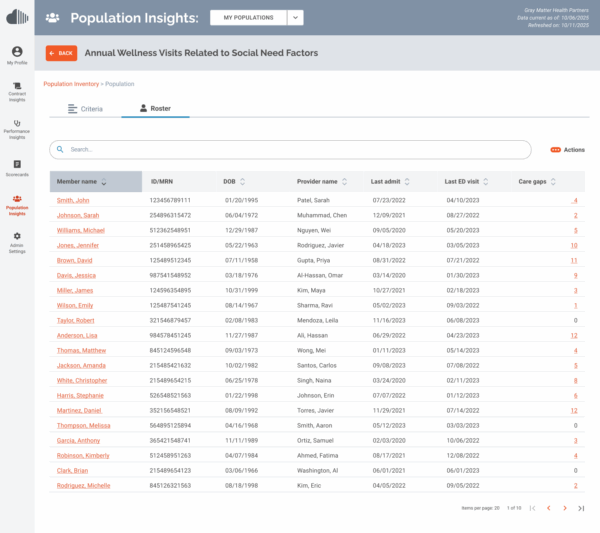
Task: Go to previous roster page
Action: coord(548,508)
